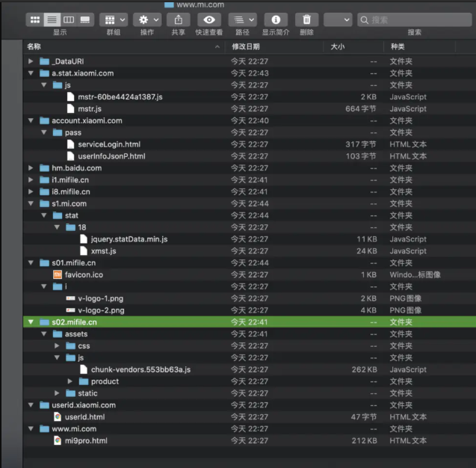Select the chunk-vendors.553bb63a.js file icon
The height and width of the screenshot is (468, 476).
point(84,369)
